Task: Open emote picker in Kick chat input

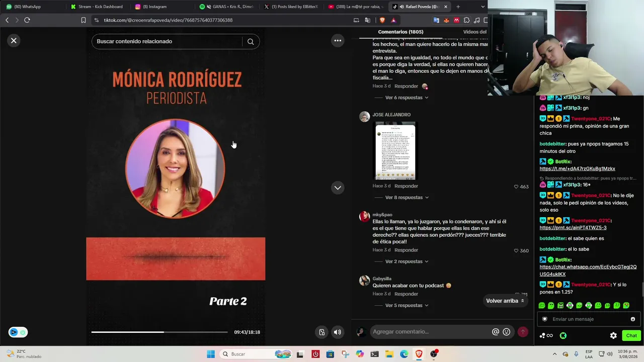Action: tap(633, 319)
